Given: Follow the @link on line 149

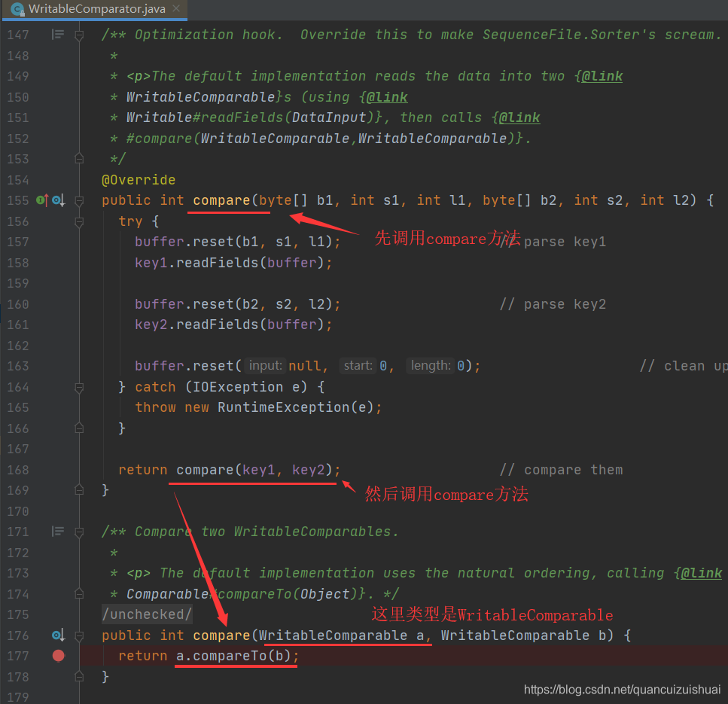Looking at the screenshot, I should point(602,76).
